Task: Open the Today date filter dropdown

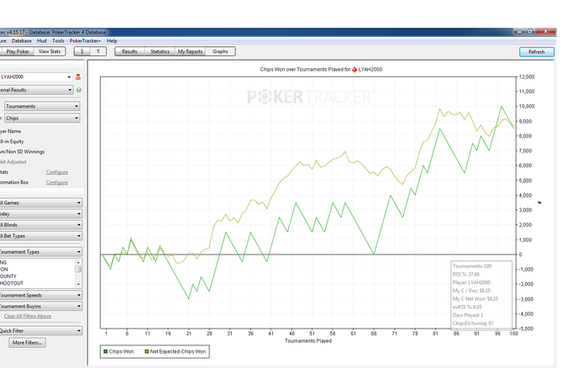Action: (x=41, y=213)
